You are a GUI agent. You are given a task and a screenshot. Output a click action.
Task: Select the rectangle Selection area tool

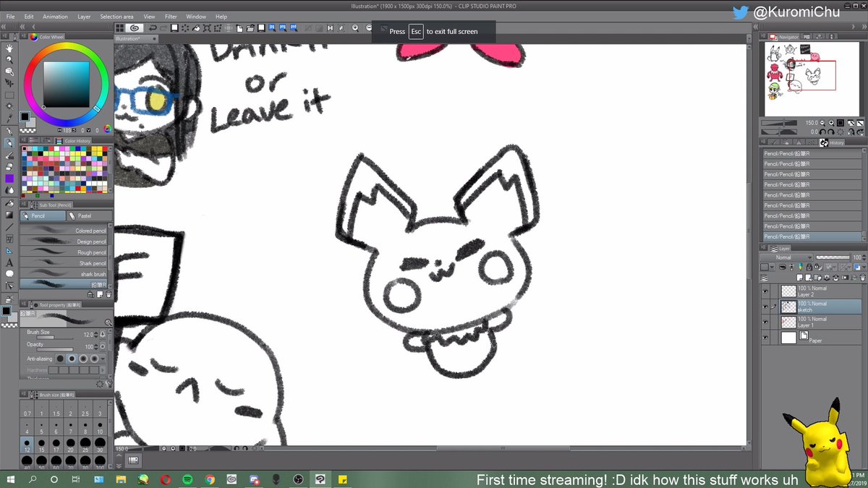coord(9,95)
